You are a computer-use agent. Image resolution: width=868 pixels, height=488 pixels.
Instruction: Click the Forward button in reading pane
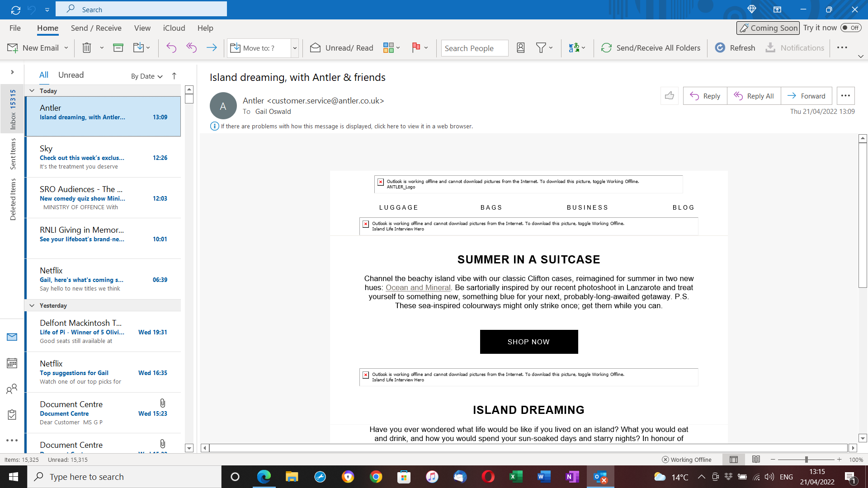(x=807, y=96)
